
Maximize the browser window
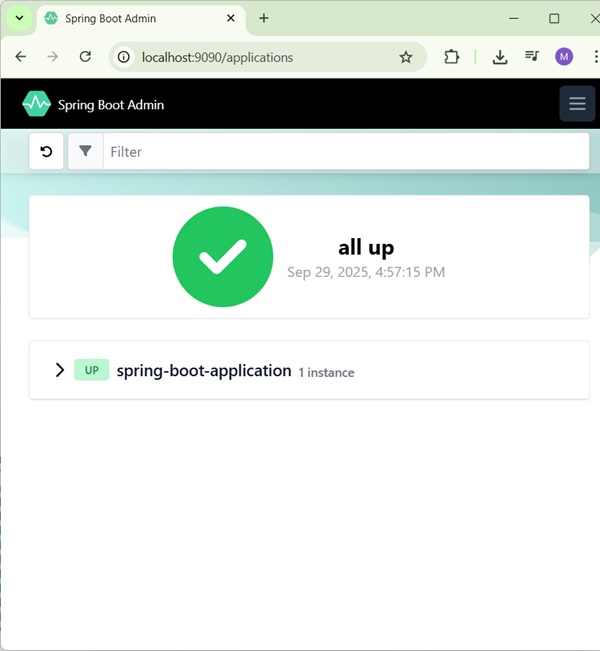point(554,18)
